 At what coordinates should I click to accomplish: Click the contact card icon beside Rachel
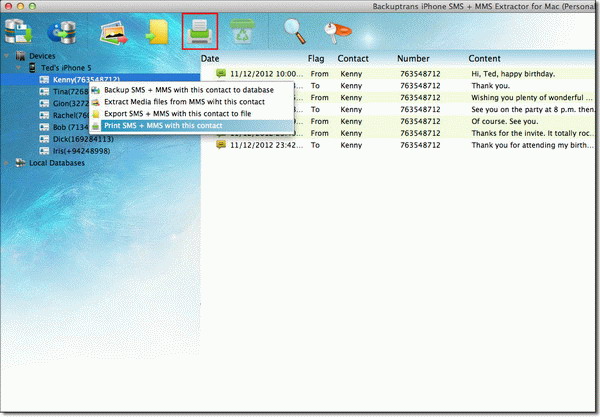click(x=44, y=115)
